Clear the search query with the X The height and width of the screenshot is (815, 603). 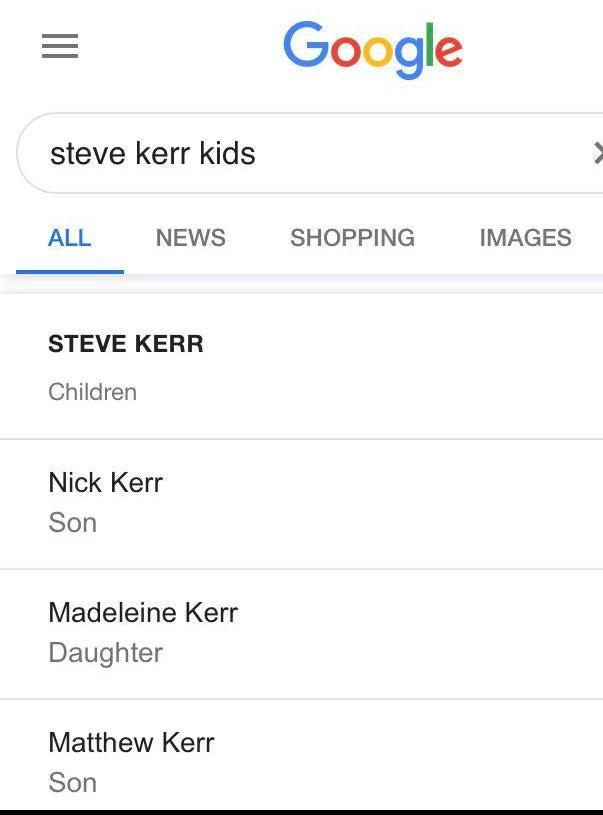pyautogui.click(x=597, y=153)
